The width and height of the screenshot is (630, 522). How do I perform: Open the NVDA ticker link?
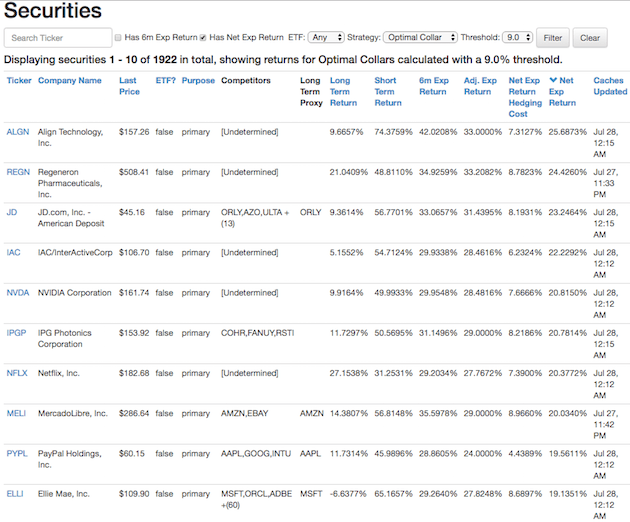[x=18, y=293]
